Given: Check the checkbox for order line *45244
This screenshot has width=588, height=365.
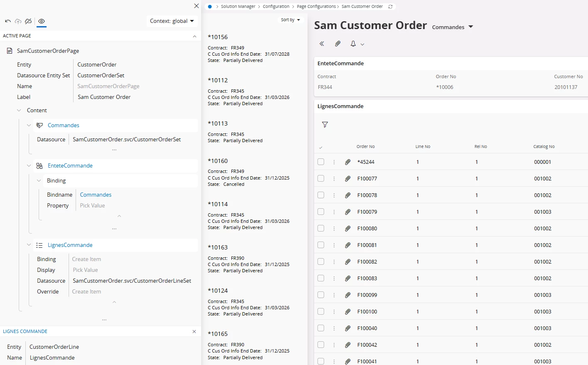Looking at the screenshot, I should pos(321,162).
